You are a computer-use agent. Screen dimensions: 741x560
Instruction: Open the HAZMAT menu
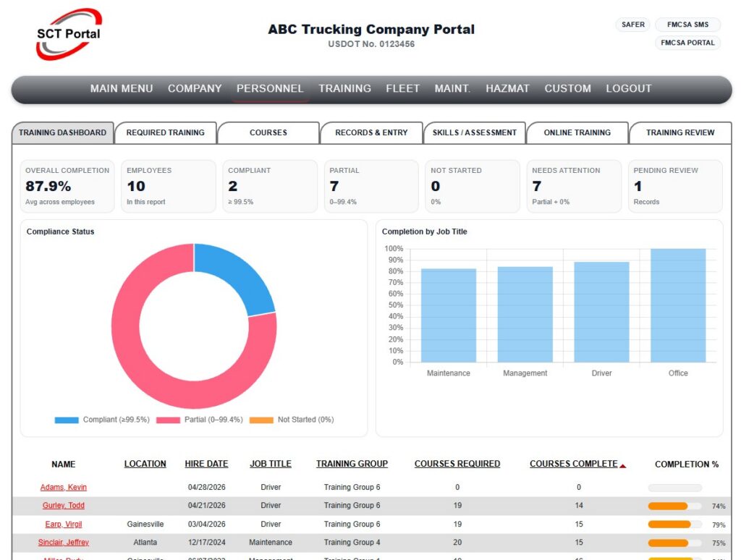click(x=507, y=88)
